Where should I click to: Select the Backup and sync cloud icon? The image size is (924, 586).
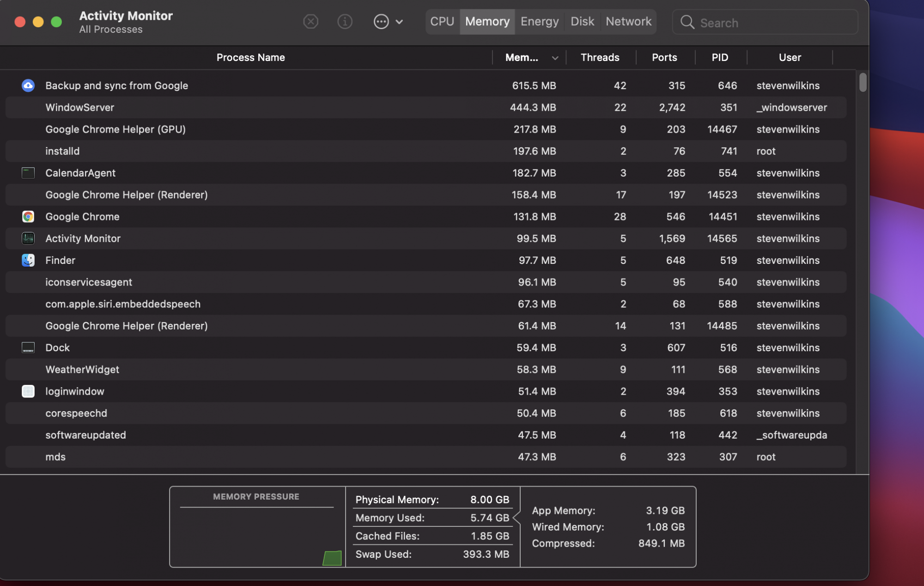(x=28, y=85)
